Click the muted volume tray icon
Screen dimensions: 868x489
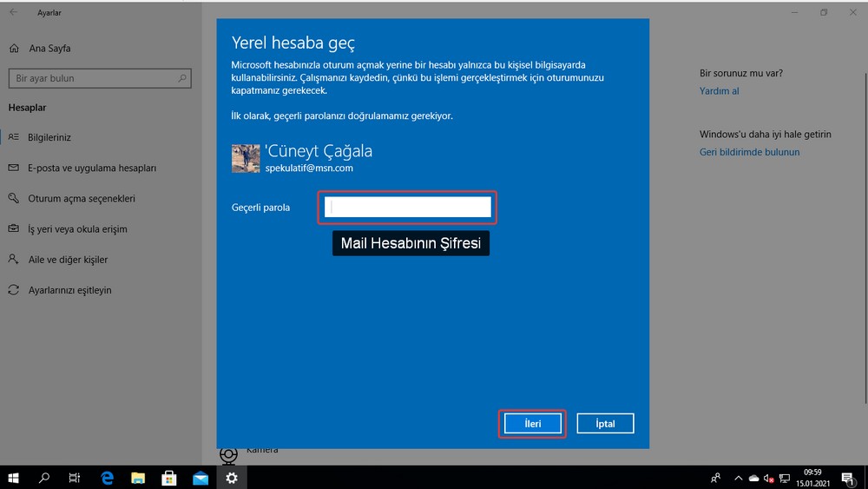click(768, 477)
